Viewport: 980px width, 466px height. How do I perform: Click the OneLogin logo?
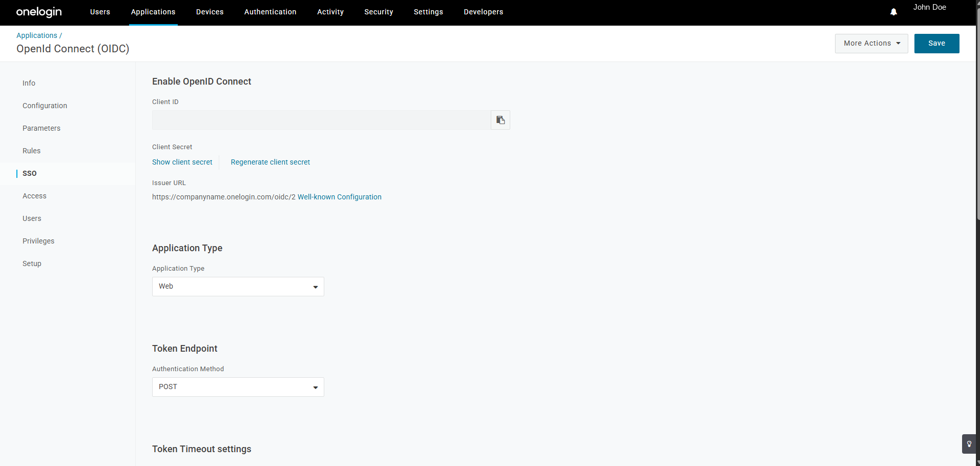click(x=39, y=12)
